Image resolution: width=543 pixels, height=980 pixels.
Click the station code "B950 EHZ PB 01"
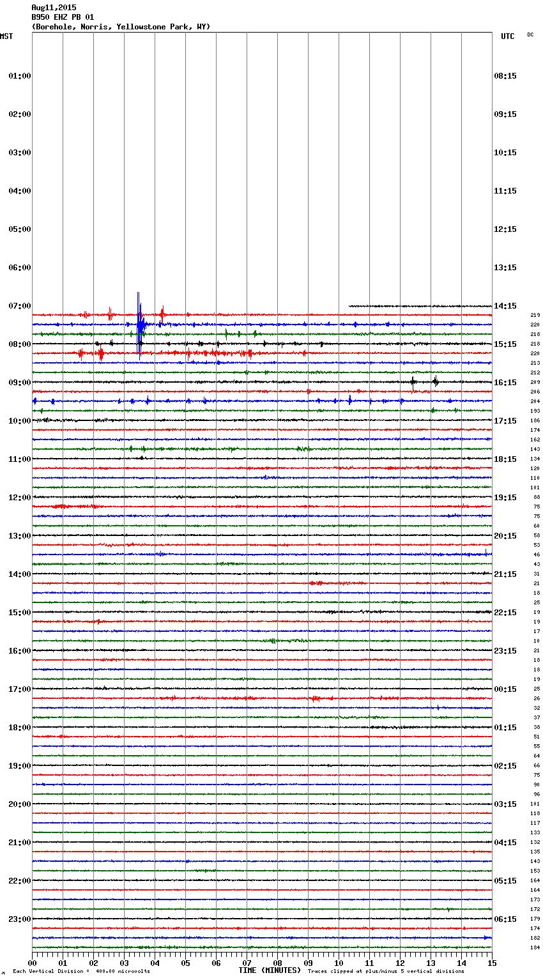(63, 17)
